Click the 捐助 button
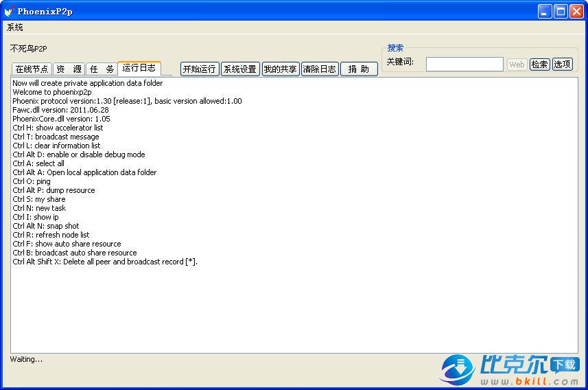This screenshot has width=588, height=390. tap(359, 69)
